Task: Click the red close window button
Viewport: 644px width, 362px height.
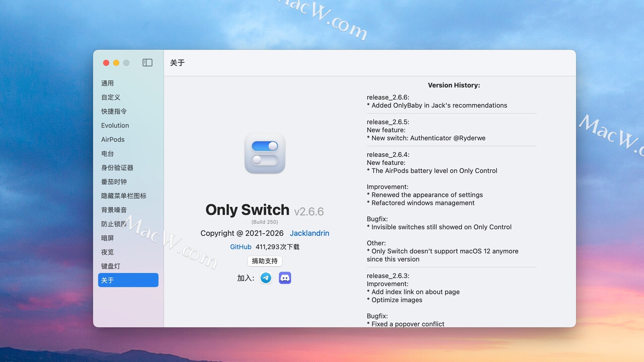Action: tap(106, 63)
